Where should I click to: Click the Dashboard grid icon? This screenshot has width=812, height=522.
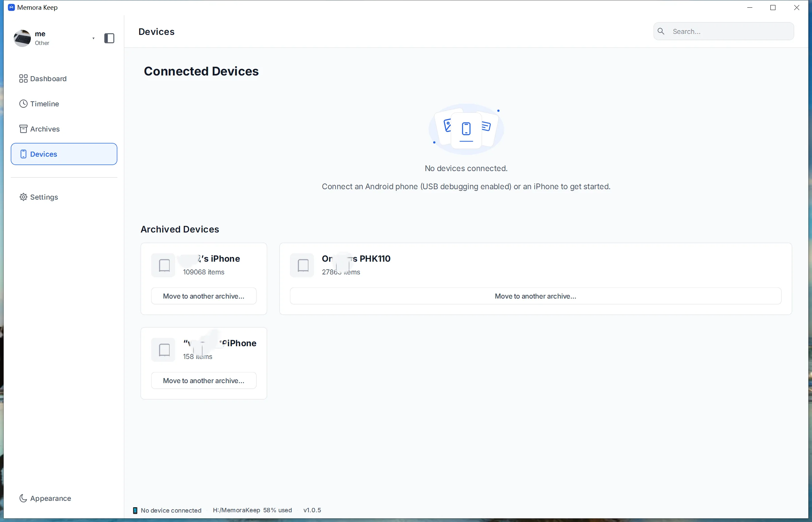click(x=23, y=79)
